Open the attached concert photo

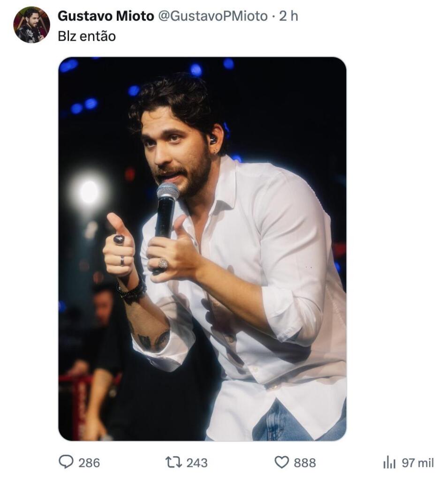(202, 249)
